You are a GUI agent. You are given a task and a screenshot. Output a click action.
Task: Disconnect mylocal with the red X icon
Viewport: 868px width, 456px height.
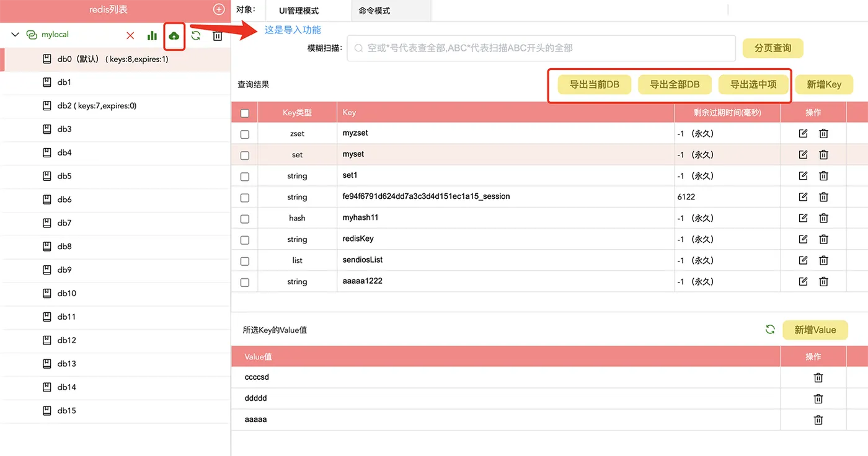tap(130, 36)
